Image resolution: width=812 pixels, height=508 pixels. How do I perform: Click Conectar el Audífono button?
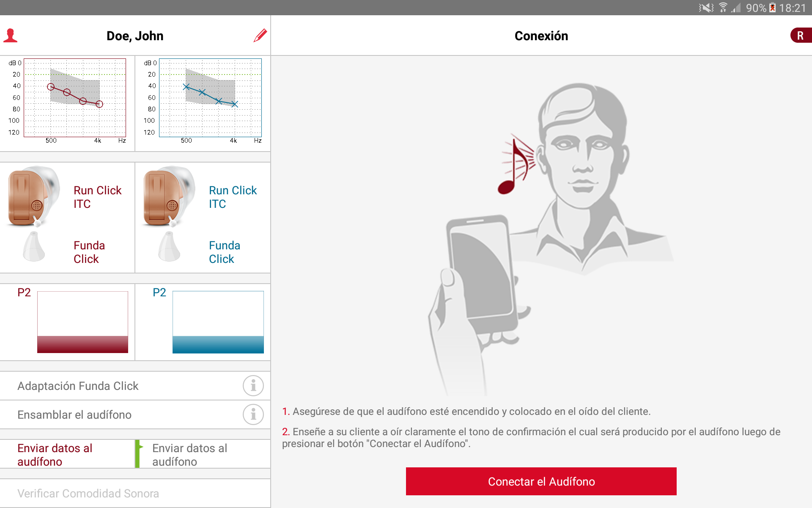pos(541,481)
